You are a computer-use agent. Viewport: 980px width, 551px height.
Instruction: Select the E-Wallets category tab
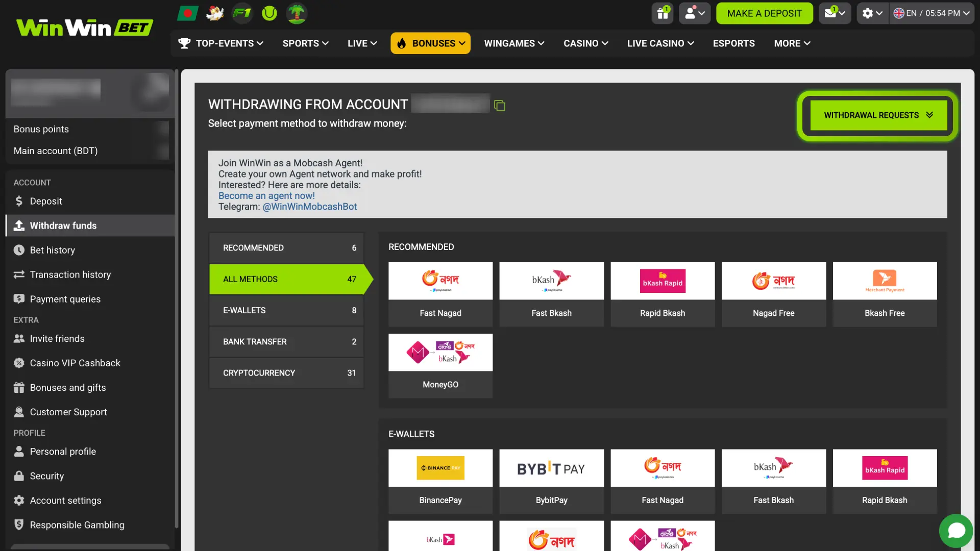tap(286, 310)
